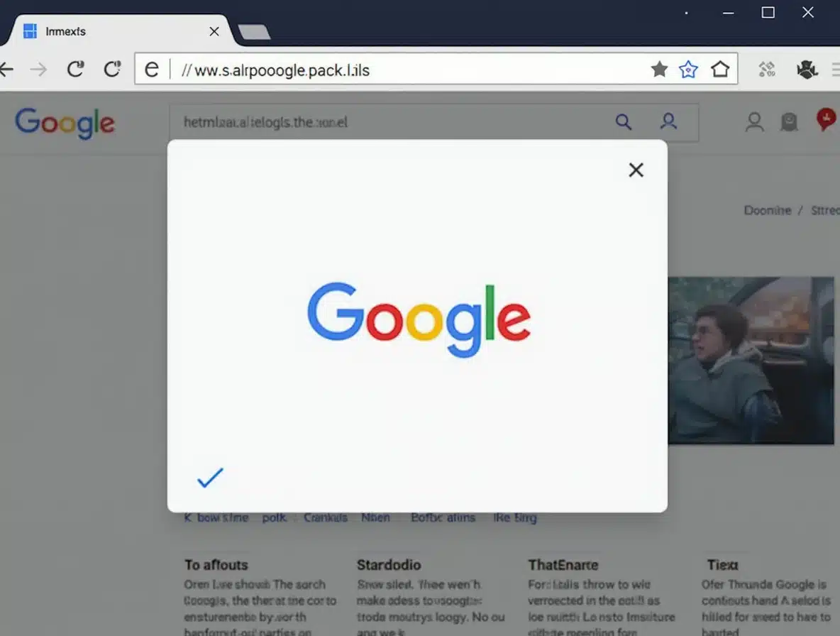Maximize the browser window

tap(768, 12)
